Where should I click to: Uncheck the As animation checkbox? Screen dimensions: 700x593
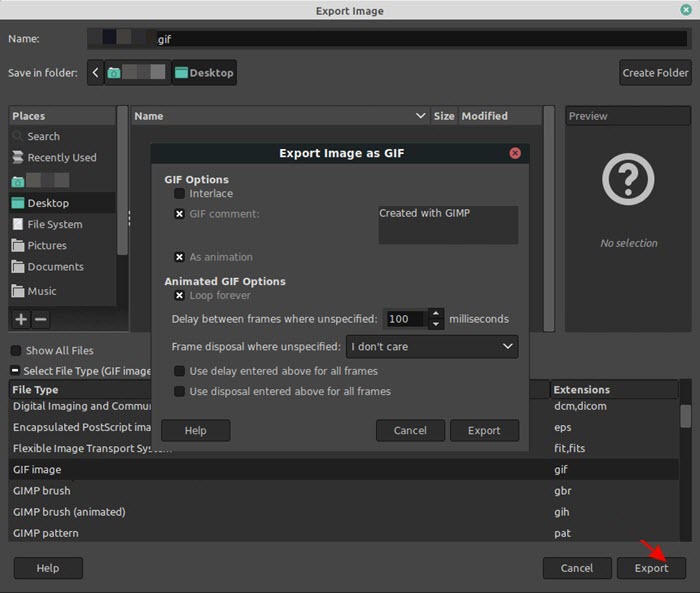coord(179,257)
